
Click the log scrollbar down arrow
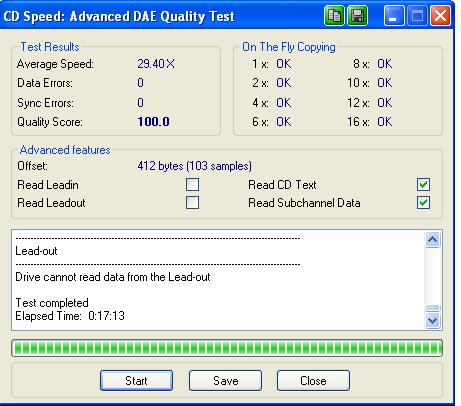(x=433, y=320)
